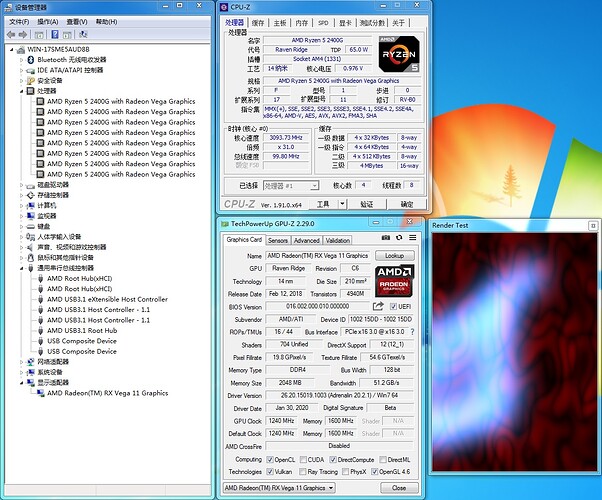Click the Render Test window control button

(593, 226)
